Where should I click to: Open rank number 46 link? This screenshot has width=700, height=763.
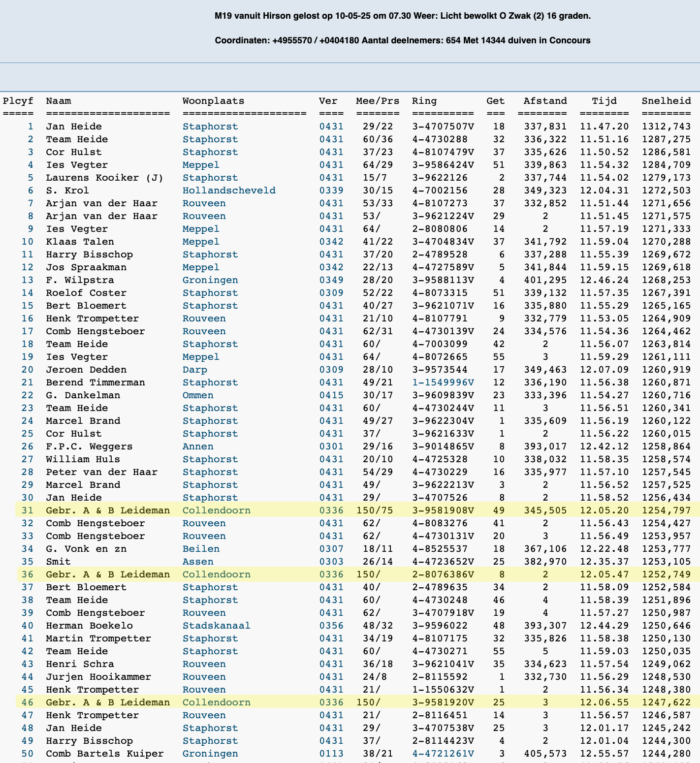[28, 702]
